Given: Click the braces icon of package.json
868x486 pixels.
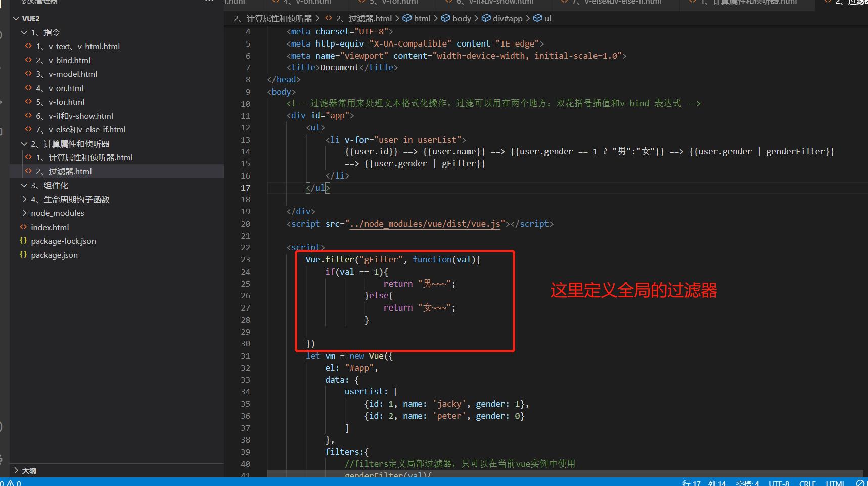Looking at the screenshot, I should click(23, 255).
